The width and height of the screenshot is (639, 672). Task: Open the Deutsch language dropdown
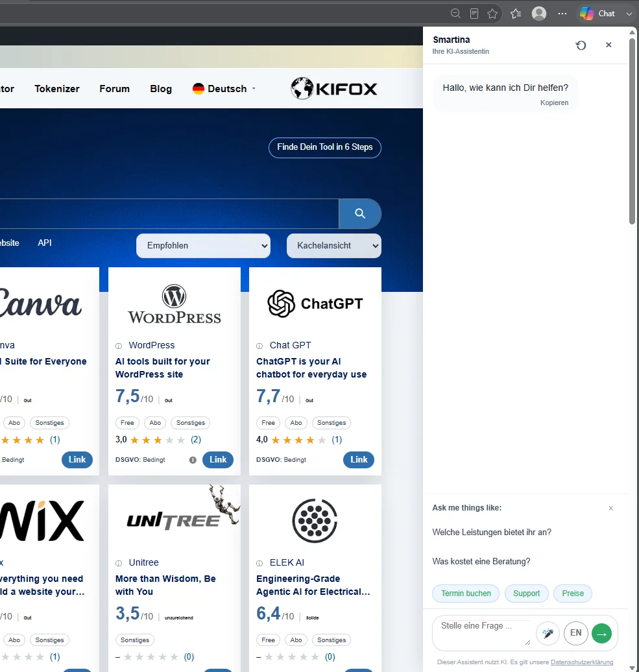(224, 89)
